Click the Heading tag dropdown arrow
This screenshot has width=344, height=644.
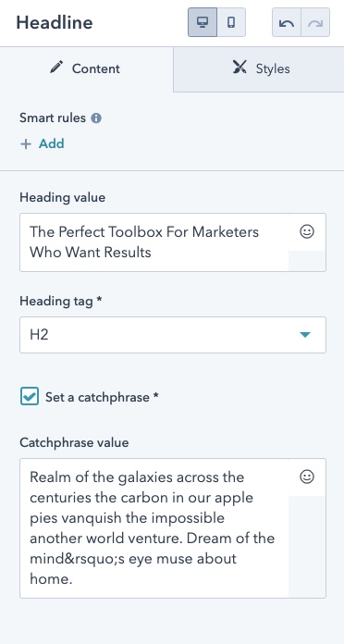pyautogui.click(x=304, y=335)
